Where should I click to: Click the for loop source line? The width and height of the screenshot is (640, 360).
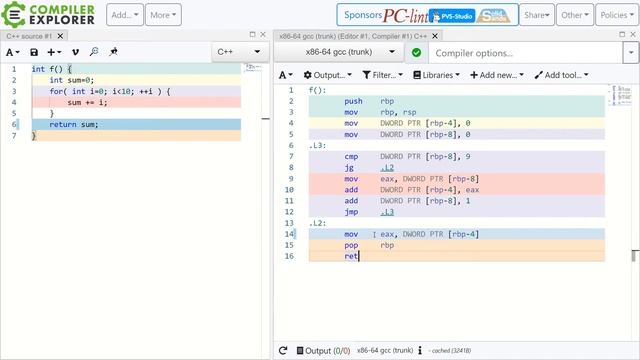(x=136, y=91)
